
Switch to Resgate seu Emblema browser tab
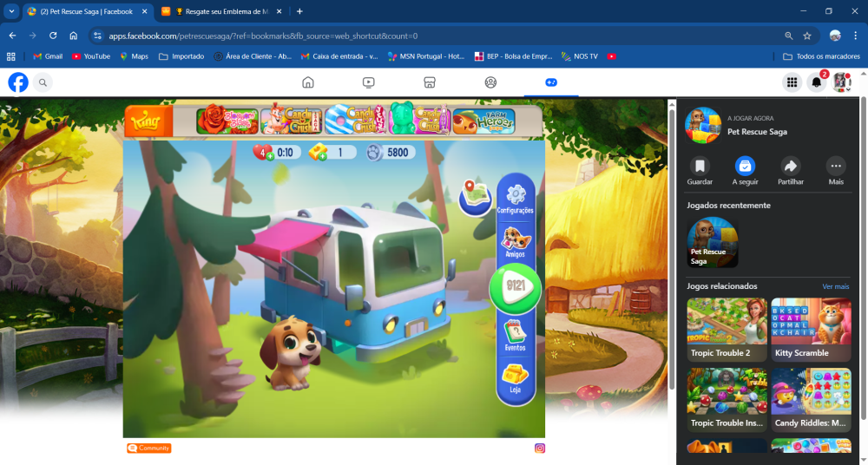(x=222, y=11)
